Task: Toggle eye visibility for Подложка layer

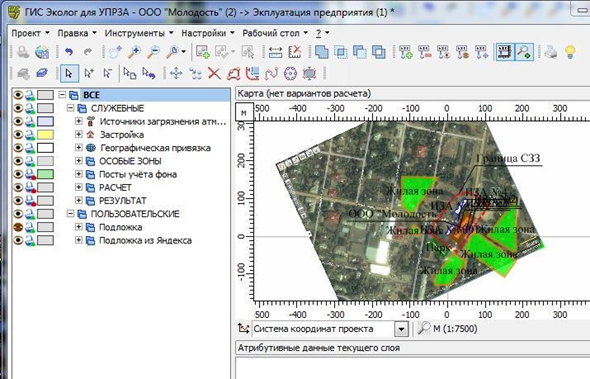Action: pyautogui.click(x=18, y=227)
